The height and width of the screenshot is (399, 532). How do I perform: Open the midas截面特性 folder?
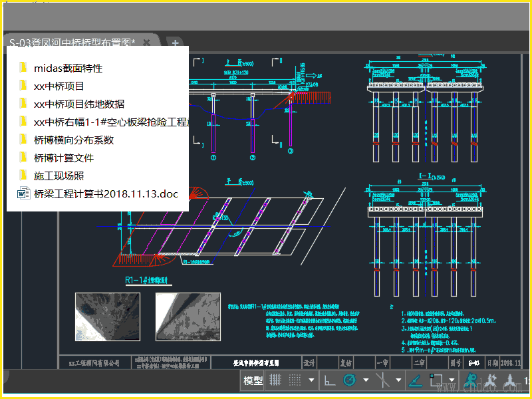click(68, 68)
